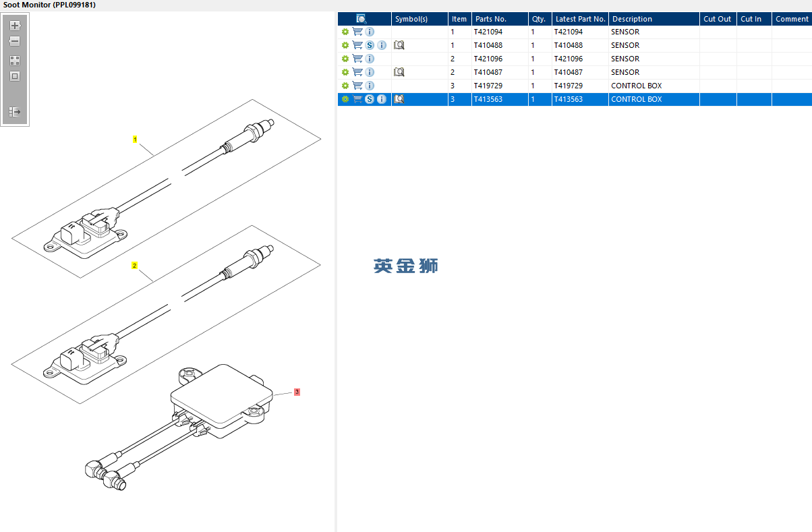Click Latest Part No. cell T421094
The width and height of the screenshot is (812, 532).
[x=580, y=32]
